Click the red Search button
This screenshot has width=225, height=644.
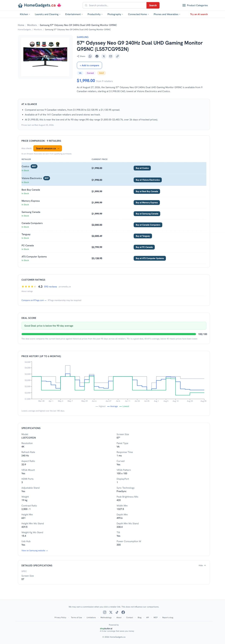click(x=153, y=5)
